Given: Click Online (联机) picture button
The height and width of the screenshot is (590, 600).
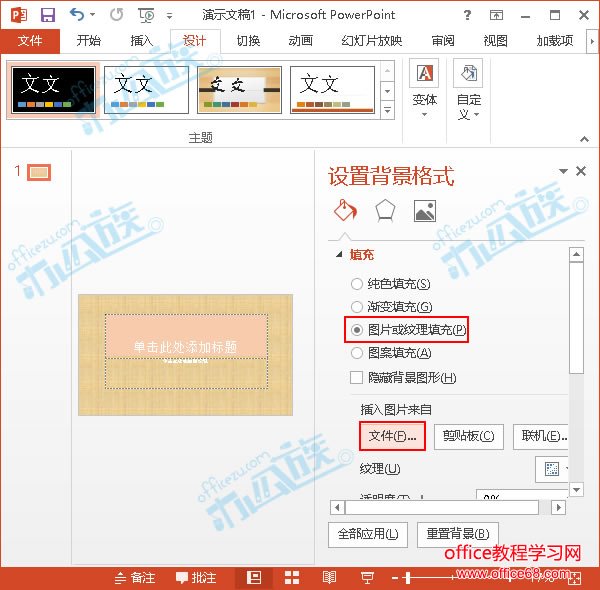Looking at the screenshot, I should coord(541,436).
